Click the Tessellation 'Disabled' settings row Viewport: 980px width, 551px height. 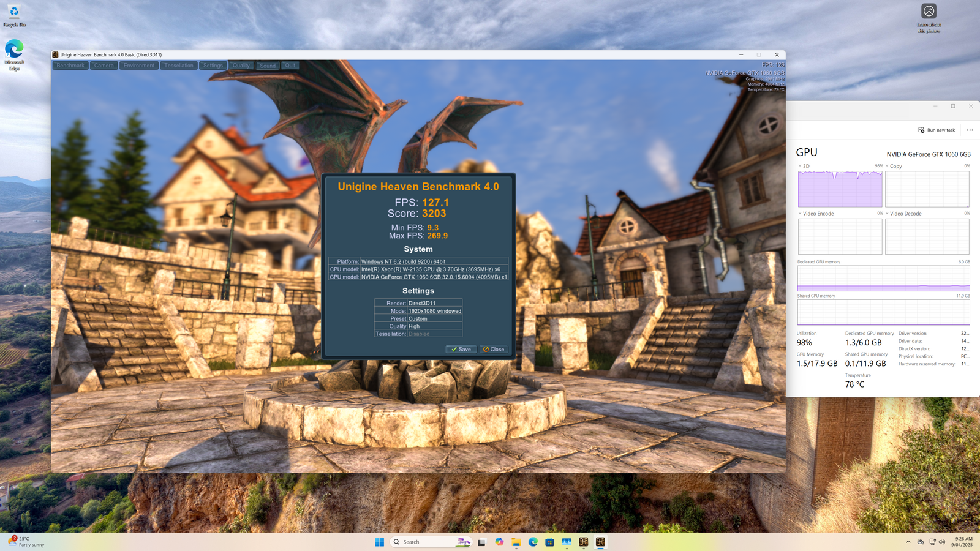pos(418,334)
